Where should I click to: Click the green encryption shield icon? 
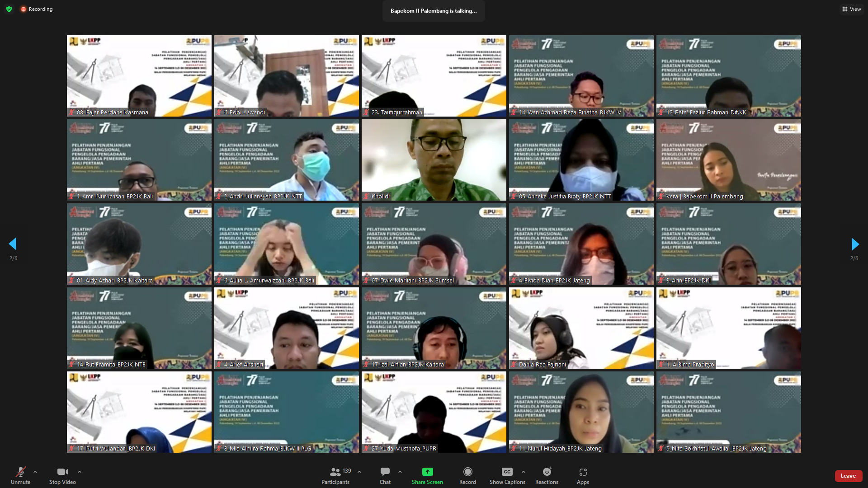coord(9,9)
